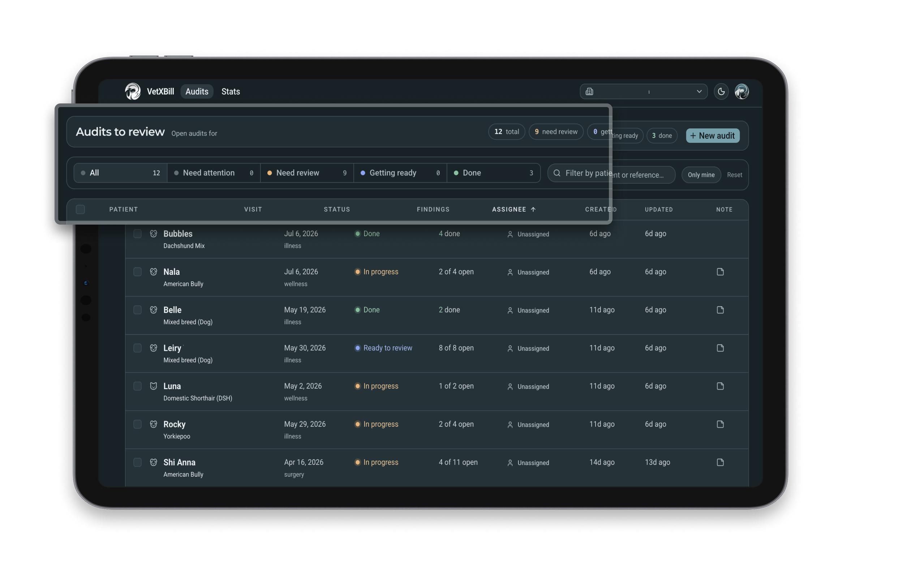
Task: Toggle dark mode moon icon
Action: (x=721, y=91)
